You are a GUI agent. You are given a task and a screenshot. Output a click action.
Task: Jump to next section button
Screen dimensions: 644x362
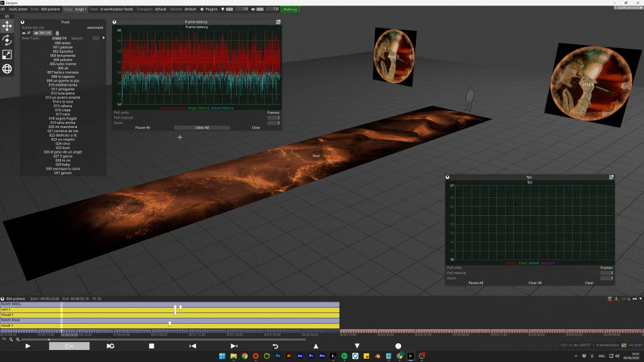(x=233, y=346)
